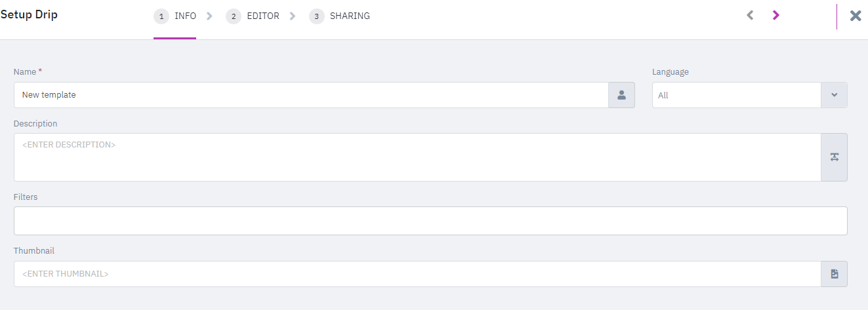The image size is (868, 310).
Task: Advance to next step with purple arrow
Action: pyautogui.click(x=775, y=15)
